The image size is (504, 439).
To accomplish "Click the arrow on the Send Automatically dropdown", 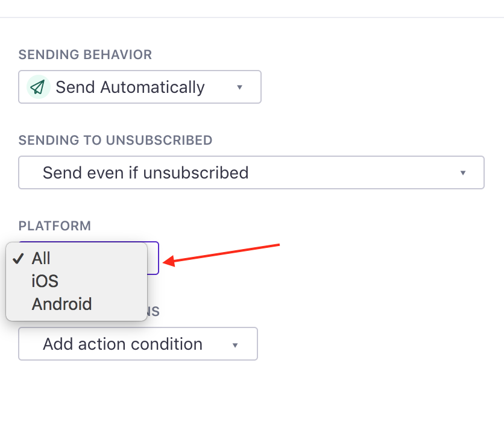I will click(x=239, y=87).
